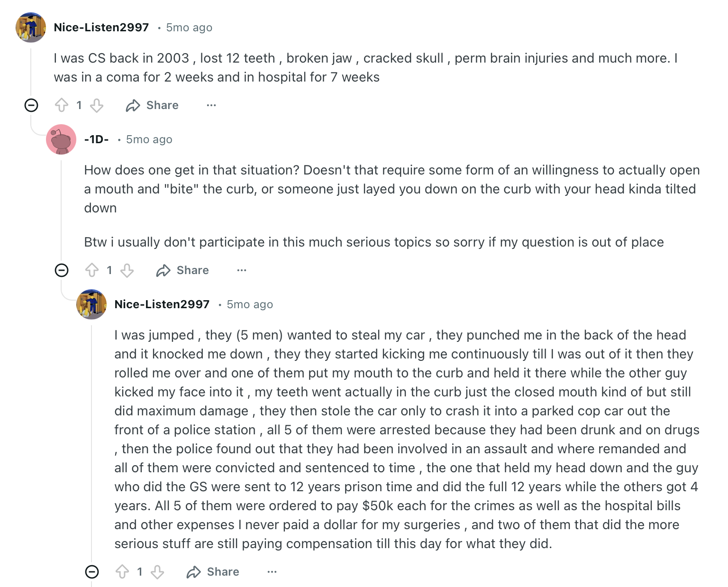Click Nice-Listen2997's avatar on the last reply
The height and width of the screenshot is (587, 728).
coord(91,304)
